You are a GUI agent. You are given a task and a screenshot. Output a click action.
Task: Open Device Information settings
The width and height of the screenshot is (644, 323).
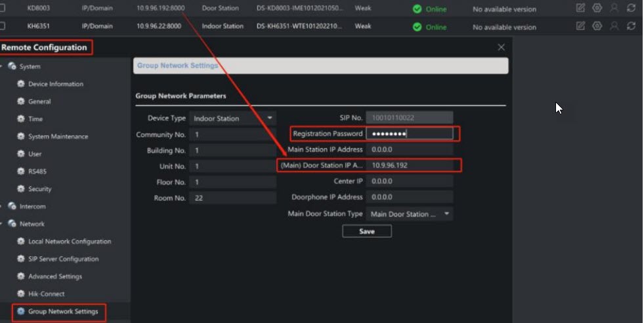[55, 84]
